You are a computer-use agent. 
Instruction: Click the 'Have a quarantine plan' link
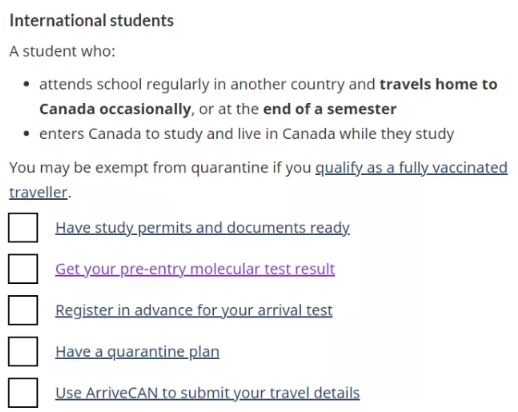coord(137,352)
